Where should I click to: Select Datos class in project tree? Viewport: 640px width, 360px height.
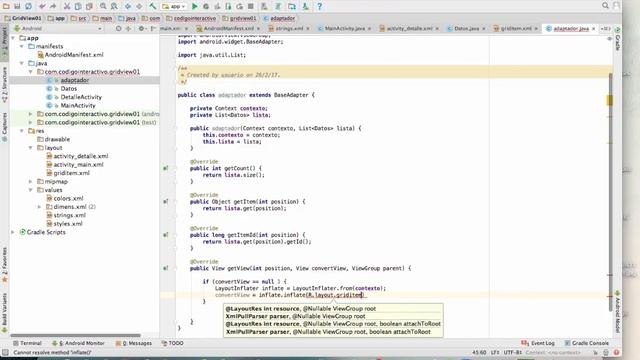pos(69,89)
